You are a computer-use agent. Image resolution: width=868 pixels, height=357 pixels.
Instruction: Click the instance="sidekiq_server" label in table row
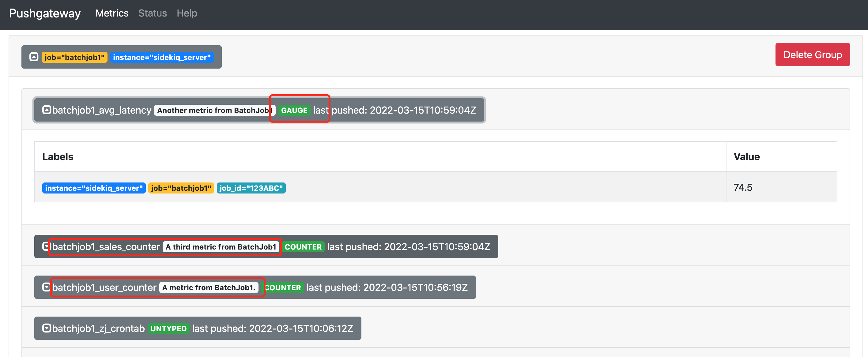94,188
